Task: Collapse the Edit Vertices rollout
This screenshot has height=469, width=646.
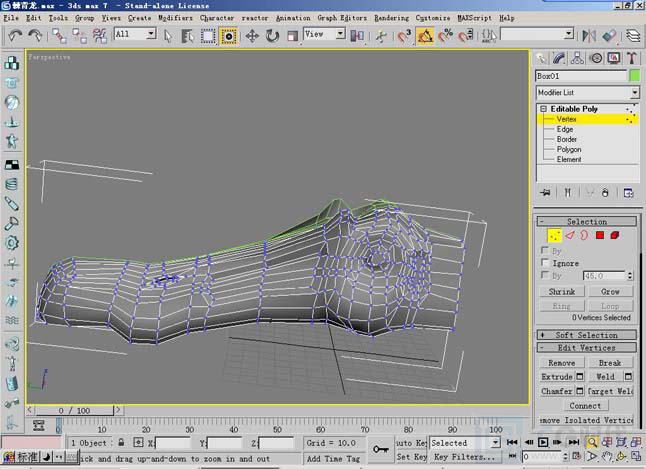Action: click(x=586, y=347)
